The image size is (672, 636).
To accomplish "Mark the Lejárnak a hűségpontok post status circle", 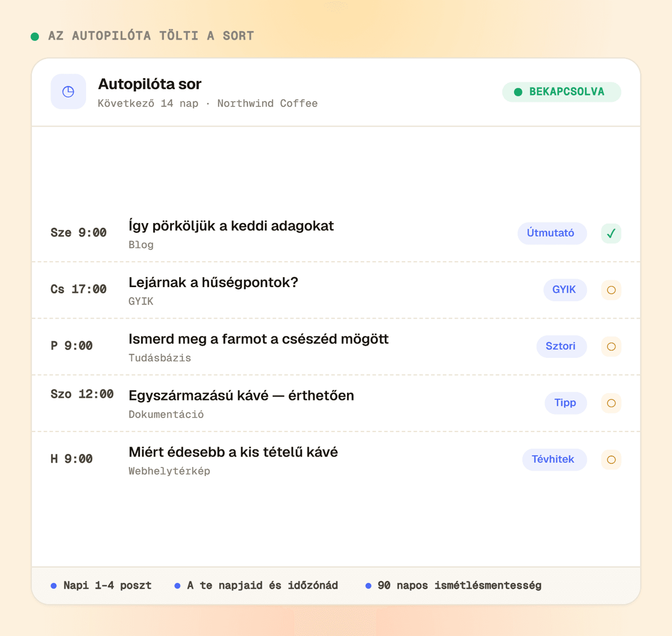I will point(611,290).
